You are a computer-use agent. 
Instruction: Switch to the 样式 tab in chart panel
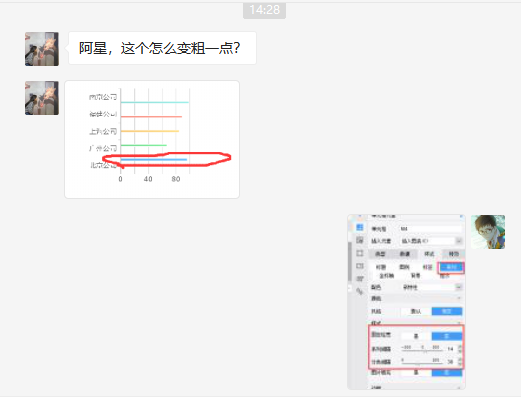click(x=429, y=254)
